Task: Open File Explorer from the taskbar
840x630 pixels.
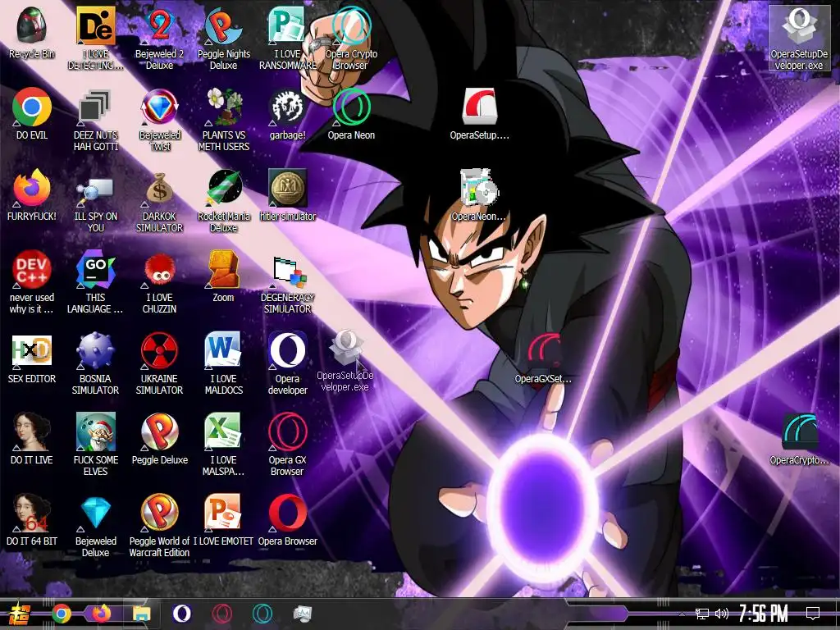Action: (141, 614)
